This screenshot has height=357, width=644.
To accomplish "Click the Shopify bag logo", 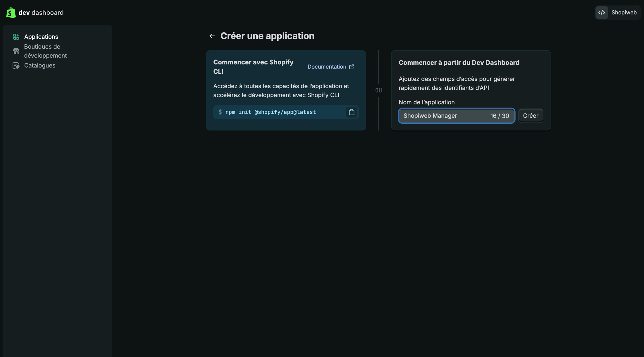I will [x=11, y=13].
